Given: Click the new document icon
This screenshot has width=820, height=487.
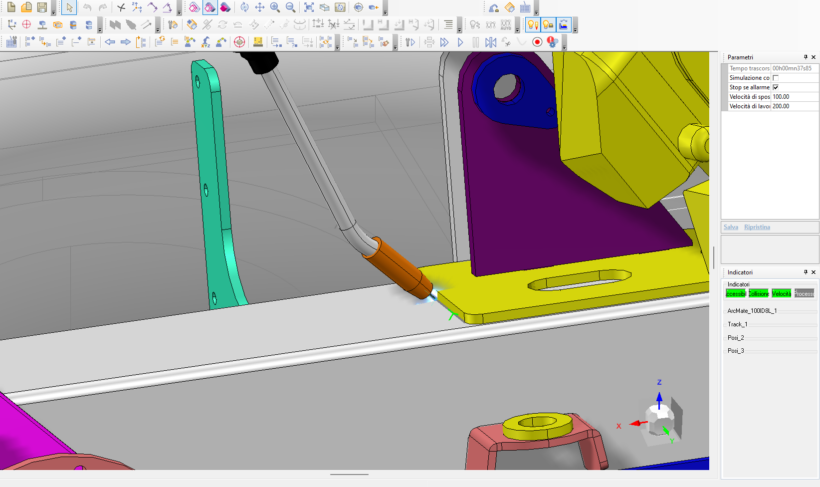Looking at the screenshot, I should (x=10, y=7).
